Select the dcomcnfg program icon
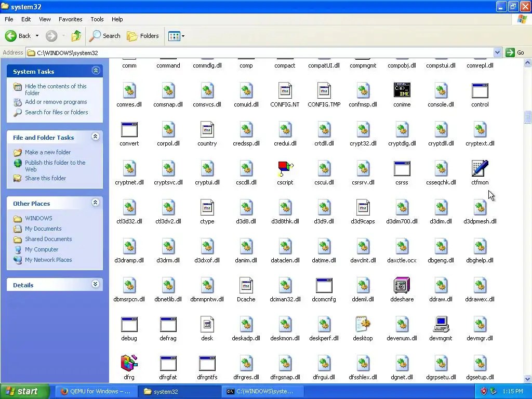Viewport: 532px width, 399px height. [324, 285]
